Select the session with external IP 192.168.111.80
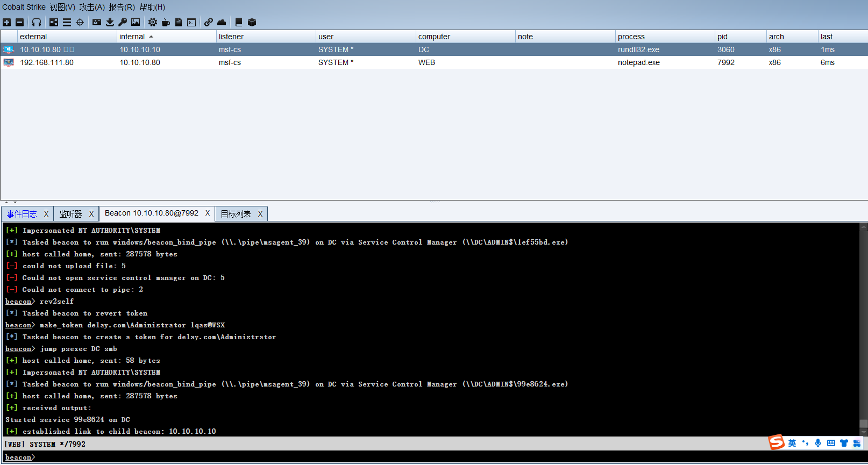Image resolution: width=868 pixels, height=465 pixels. pos(434,62)
